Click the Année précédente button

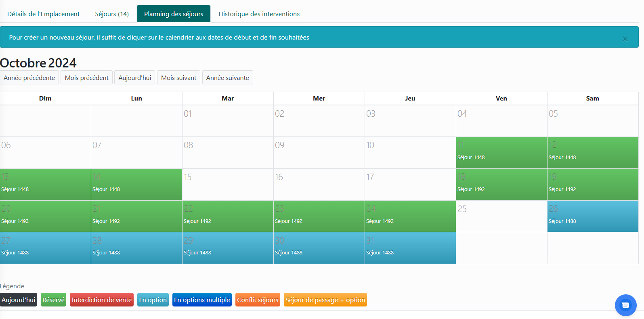point(29,78)
